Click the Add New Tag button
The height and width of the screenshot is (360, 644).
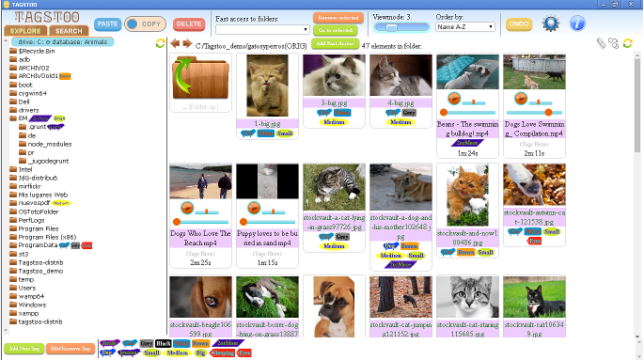pos(24,349)
